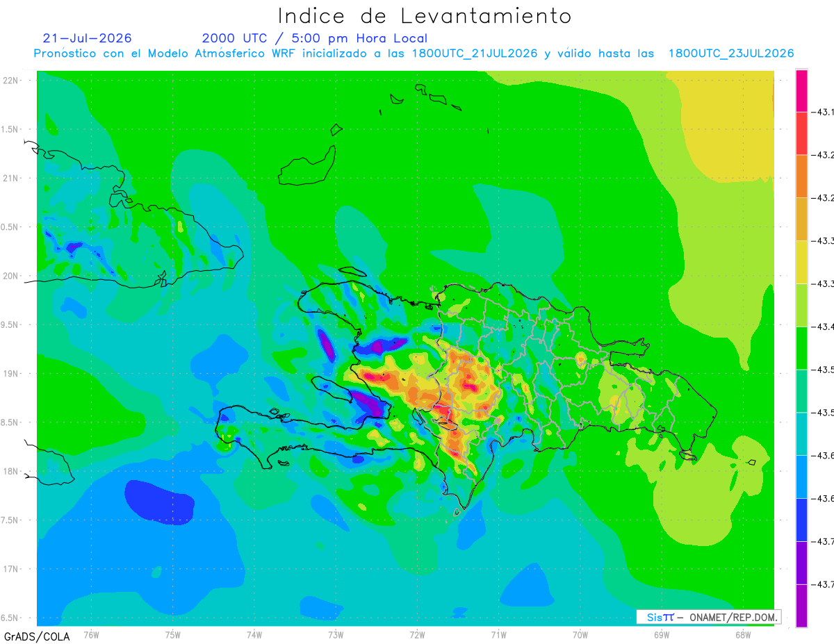834x644 pixels.
Task: Click the '68W' longitude label
Action: coord(743,636)
